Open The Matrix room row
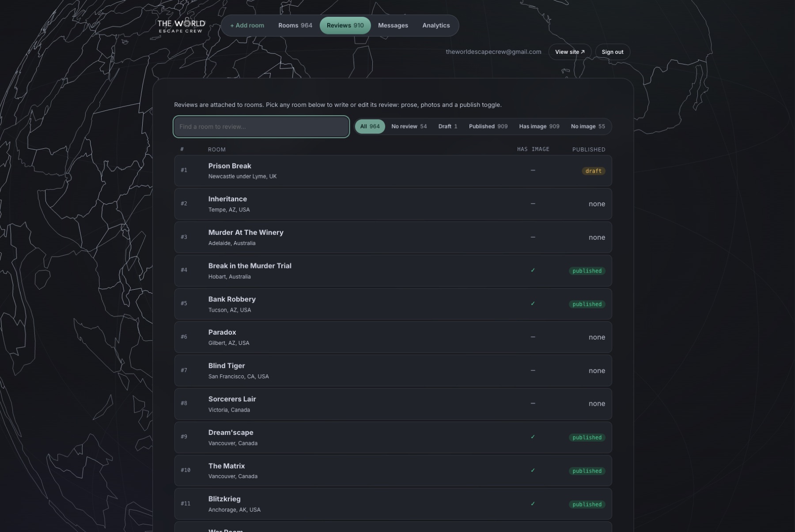 (x=393, y=471)
